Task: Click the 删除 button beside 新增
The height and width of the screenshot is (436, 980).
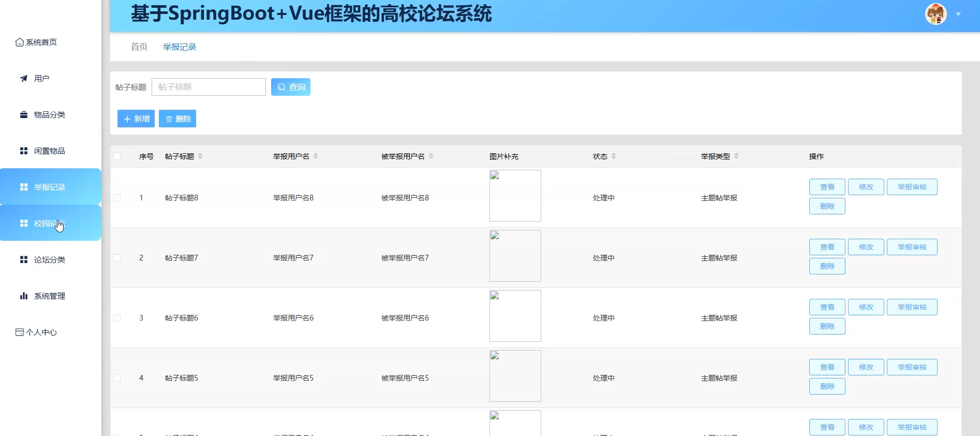Action: 177,119
